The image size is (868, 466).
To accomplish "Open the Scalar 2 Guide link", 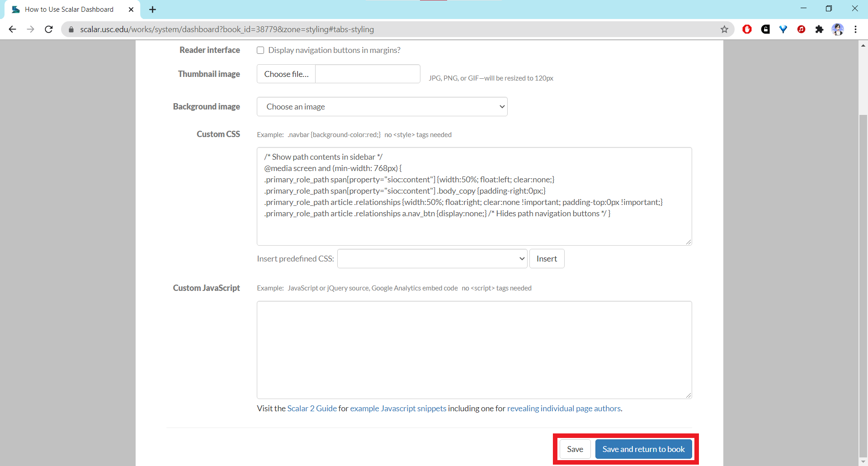I will [312, 409].
